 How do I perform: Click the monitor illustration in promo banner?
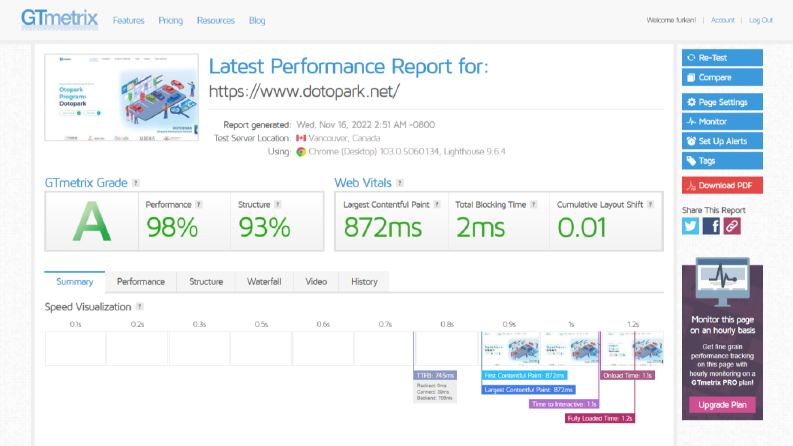(722, 282)
